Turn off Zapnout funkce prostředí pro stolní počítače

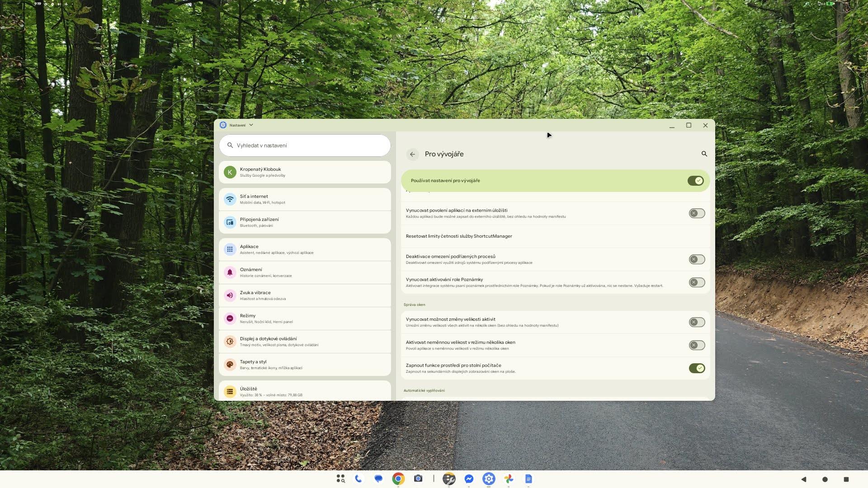pyautogui.click(x=697, y=368)
